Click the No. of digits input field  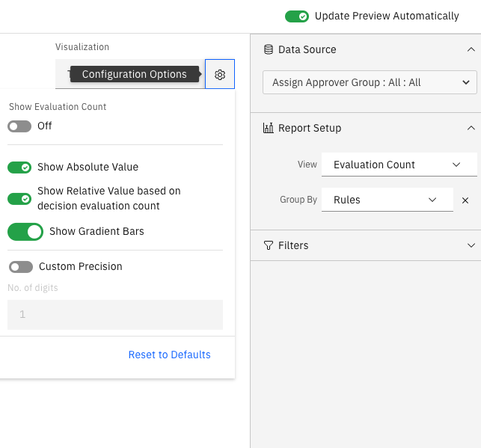[115, 315]
